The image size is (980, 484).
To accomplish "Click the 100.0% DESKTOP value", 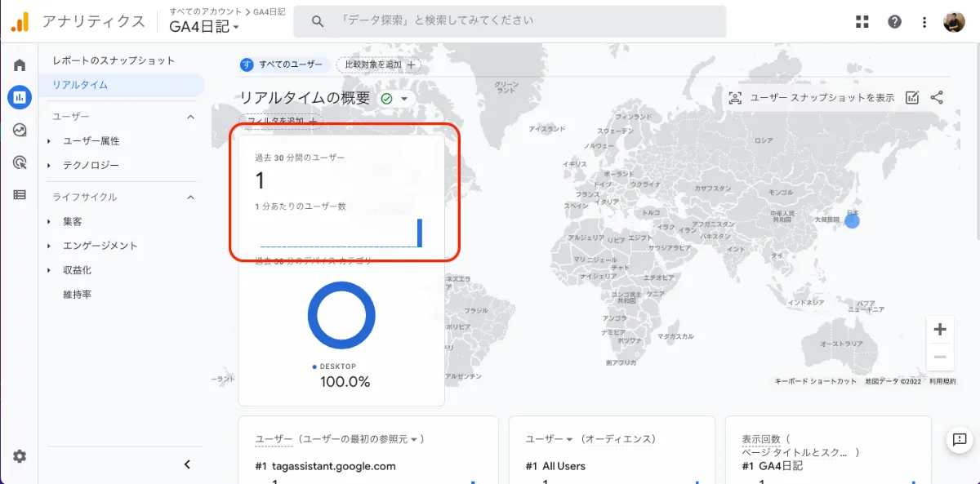I will coord(345,381).
